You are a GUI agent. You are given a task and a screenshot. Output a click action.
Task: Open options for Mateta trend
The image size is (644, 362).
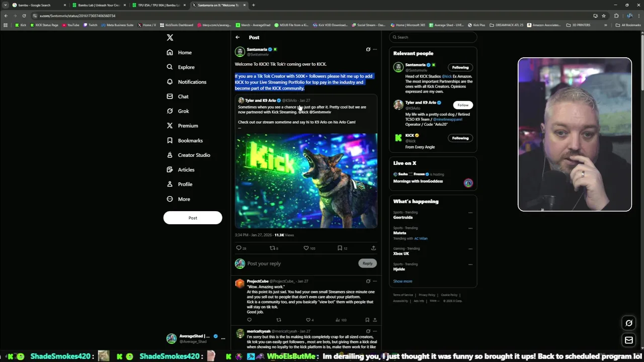(x=470, y=228)
